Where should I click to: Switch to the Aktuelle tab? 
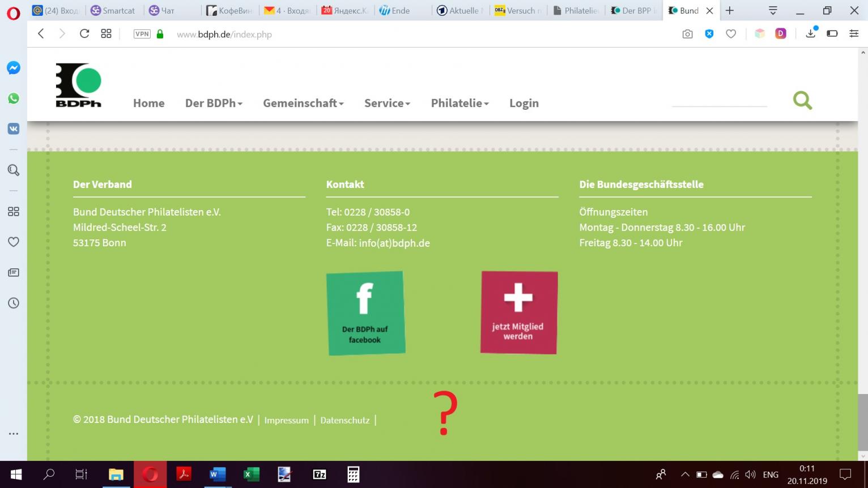click(461, 11)
